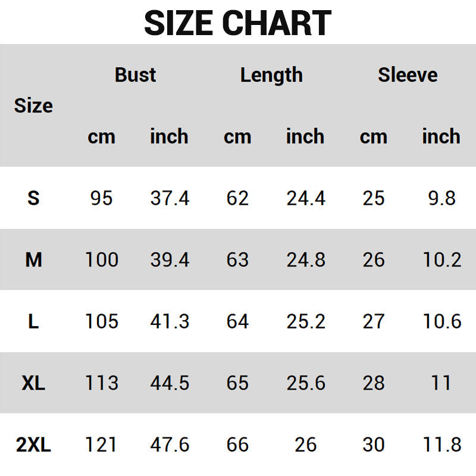Click the inch subheader under Length

click(x=305, y=136)
